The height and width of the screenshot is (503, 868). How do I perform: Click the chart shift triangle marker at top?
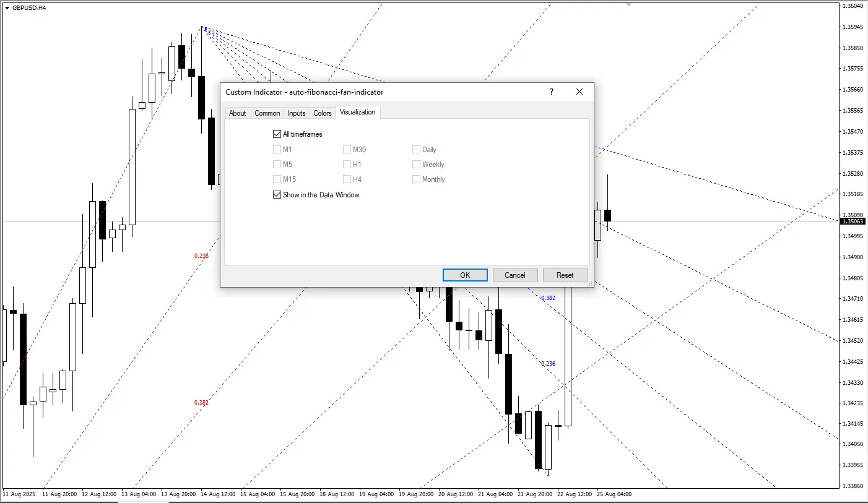coord(629,4)
